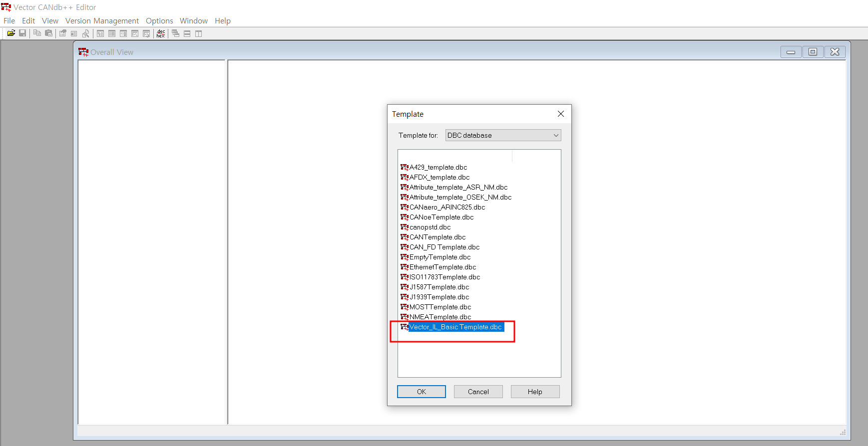Confirm template with OK button
Screen dimensions: 868x446
point(422,392)
